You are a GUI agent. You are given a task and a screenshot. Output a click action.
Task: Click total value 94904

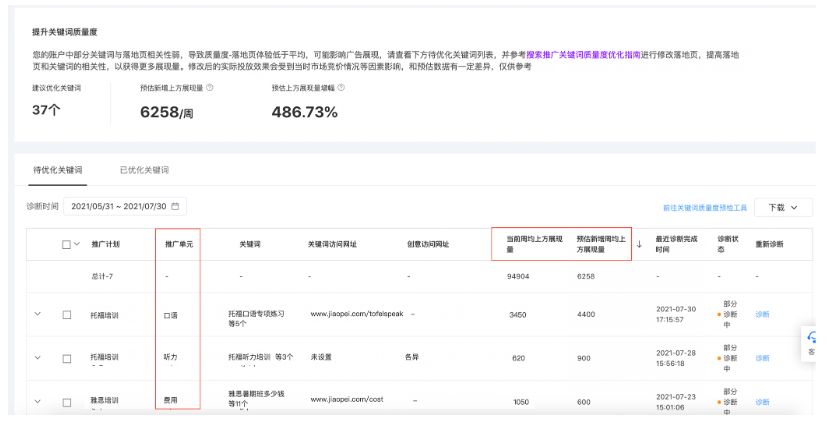click(518, 276)
